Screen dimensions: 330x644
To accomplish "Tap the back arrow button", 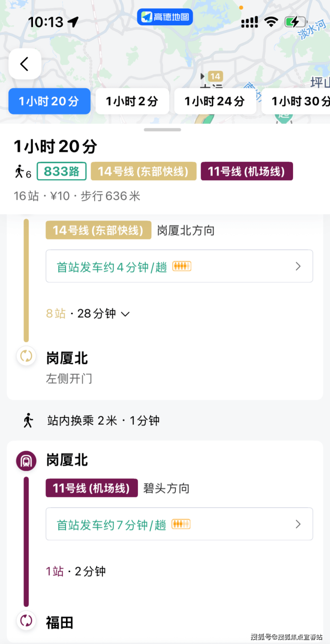I will pyautogui.click(x=25, y=64).
